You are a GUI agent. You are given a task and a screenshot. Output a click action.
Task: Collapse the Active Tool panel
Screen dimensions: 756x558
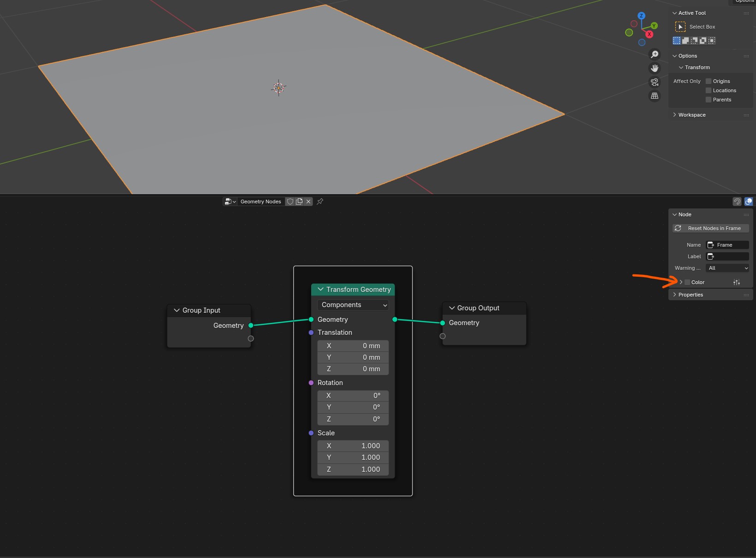pyautogui.click(x=675, y=13)
